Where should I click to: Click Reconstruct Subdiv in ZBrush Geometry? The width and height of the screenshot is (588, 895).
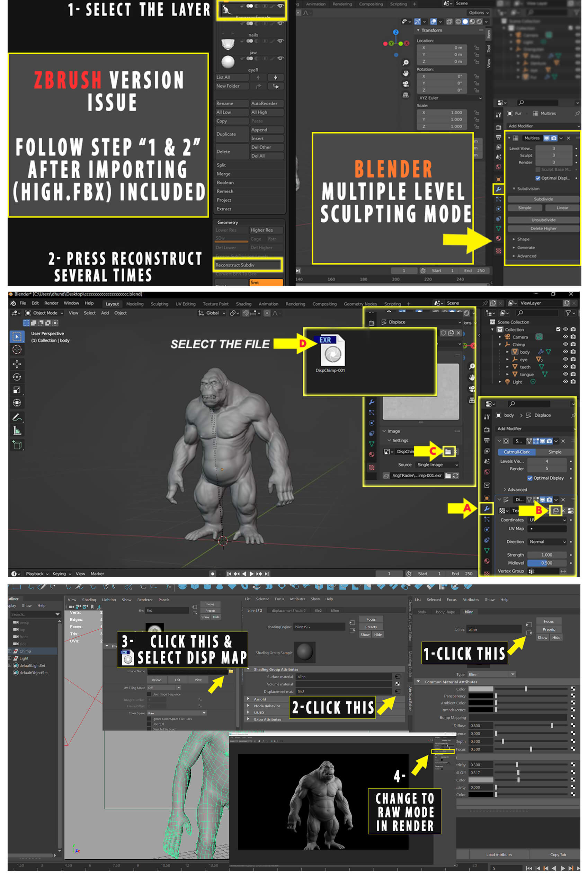click(x=247, y=265)
